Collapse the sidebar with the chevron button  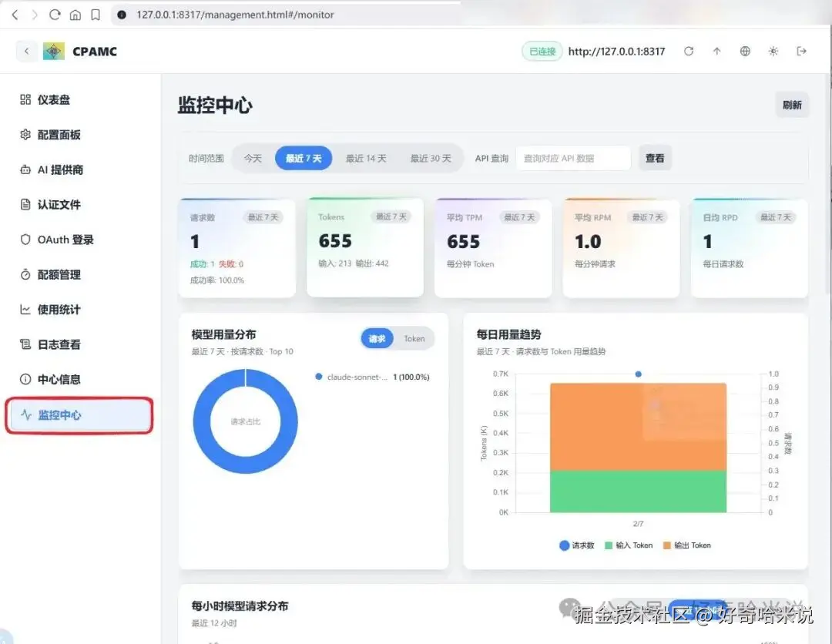click(26, 52)
